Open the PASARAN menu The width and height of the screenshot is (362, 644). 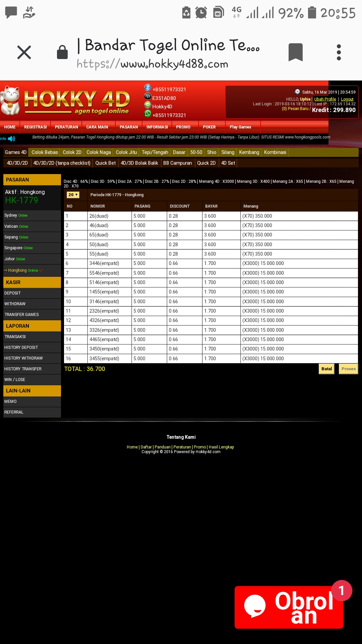click(x=129, y=127)
